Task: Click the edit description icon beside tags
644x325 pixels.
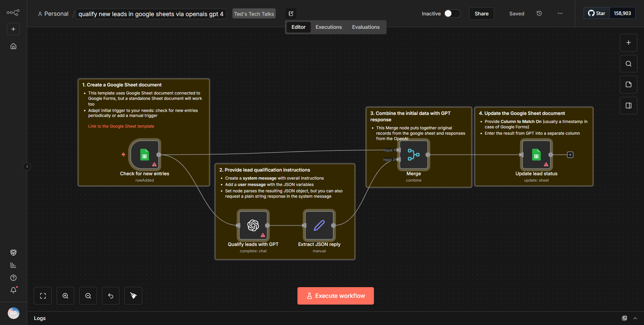Action: 291,14
